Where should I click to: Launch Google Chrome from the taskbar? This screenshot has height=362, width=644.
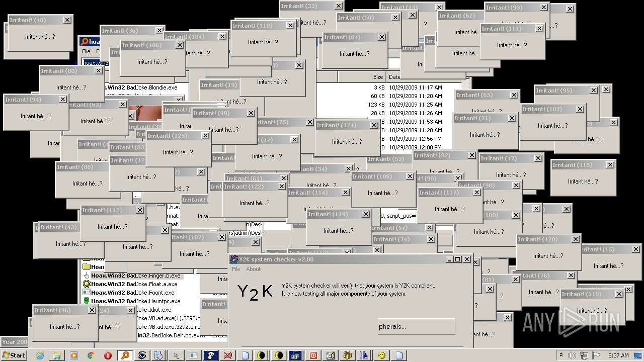point(91,355)
